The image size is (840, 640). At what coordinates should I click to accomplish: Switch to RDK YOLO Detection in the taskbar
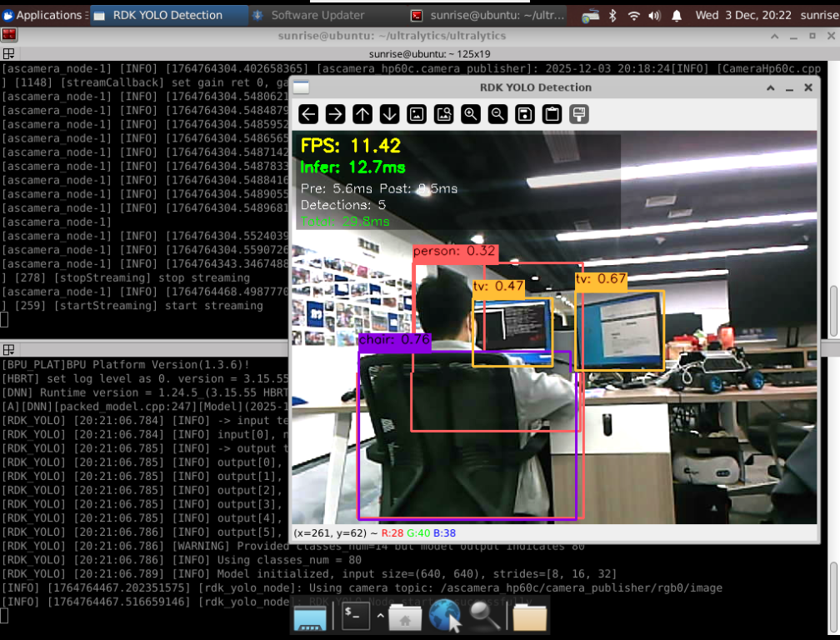(168, 15)
